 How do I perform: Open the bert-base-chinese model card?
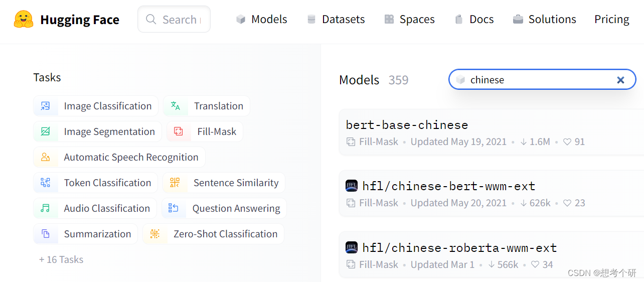tap(407, 125)
